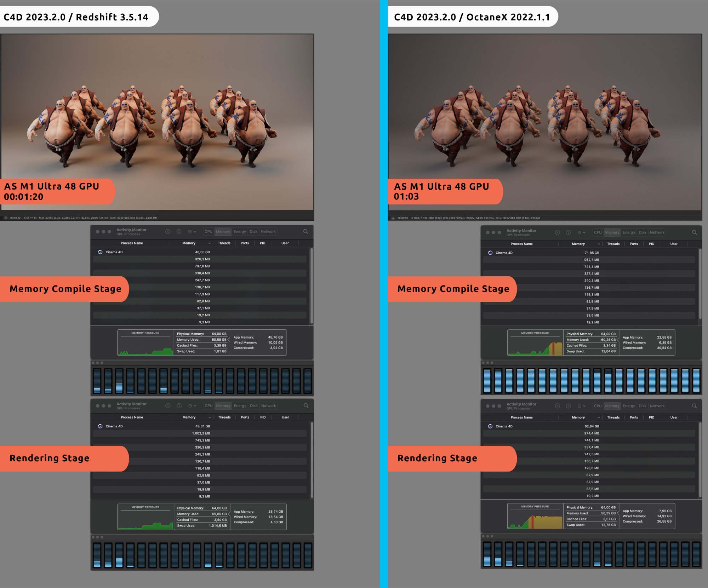Click the Memory Pressure graph beside Memory Used 60,25 GB
Image resolution: width=708 pixels, height=588 pixels.
click(535, 343)
